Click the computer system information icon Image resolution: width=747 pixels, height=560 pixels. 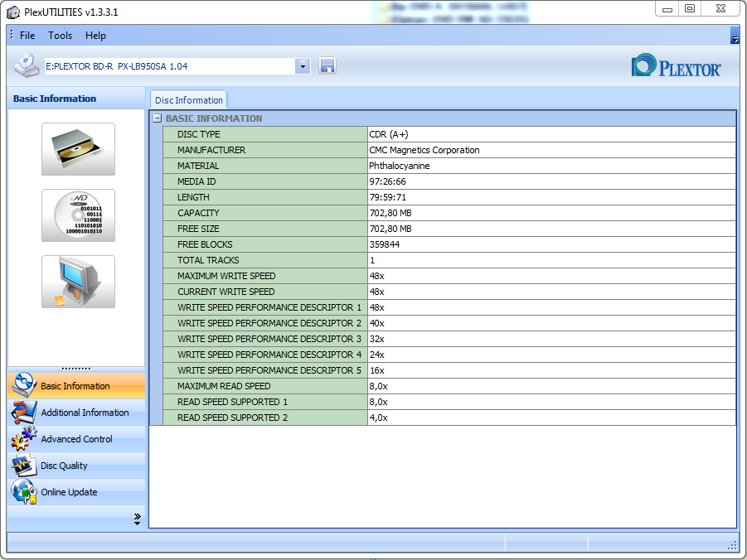click(78, 282)
